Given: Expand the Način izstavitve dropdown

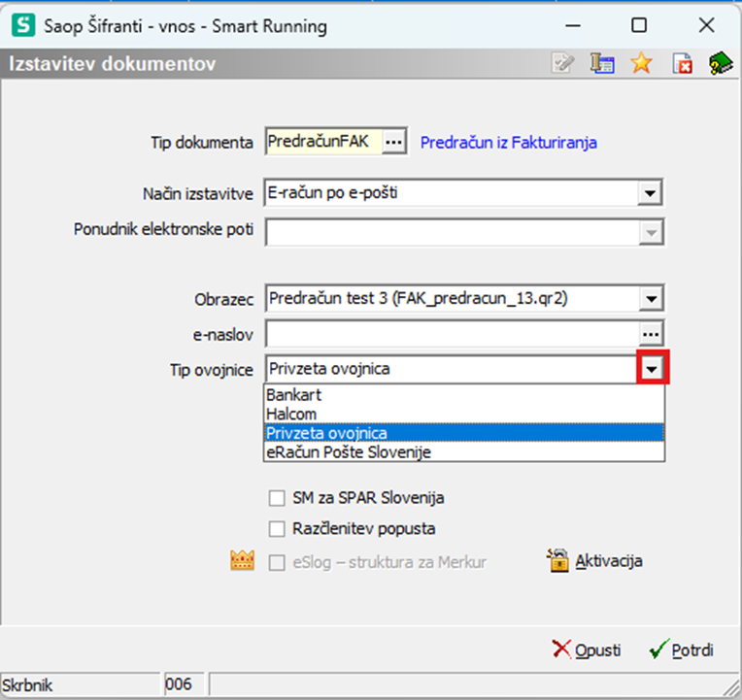Looking at the screenshot, I should 649,193.
